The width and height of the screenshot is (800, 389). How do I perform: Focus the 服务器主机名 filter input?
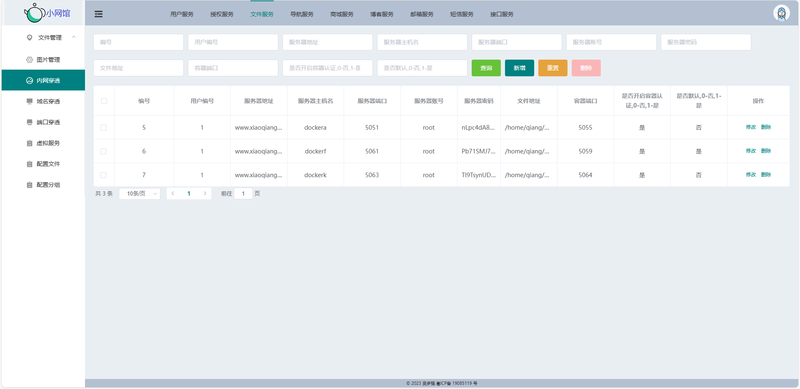(422, 42)
